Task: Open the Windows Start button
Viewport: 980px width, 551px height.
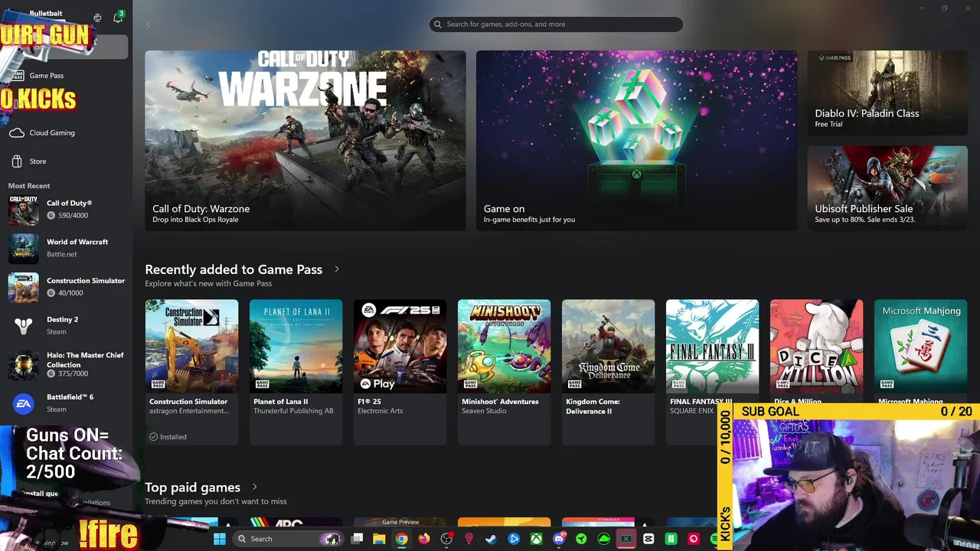Action: (x=220, y=539)
